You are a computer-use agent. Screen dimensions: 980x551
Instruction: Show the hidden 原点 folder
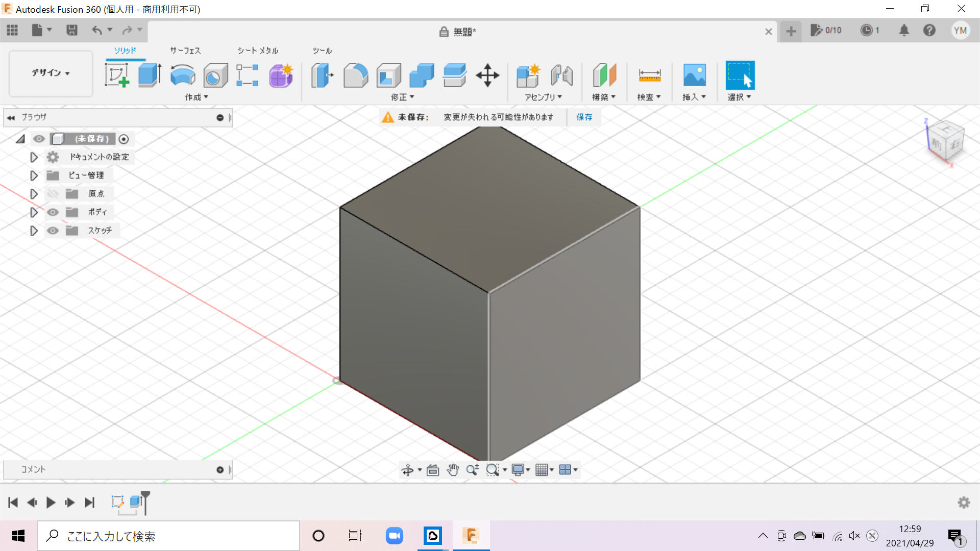(53, 194)
